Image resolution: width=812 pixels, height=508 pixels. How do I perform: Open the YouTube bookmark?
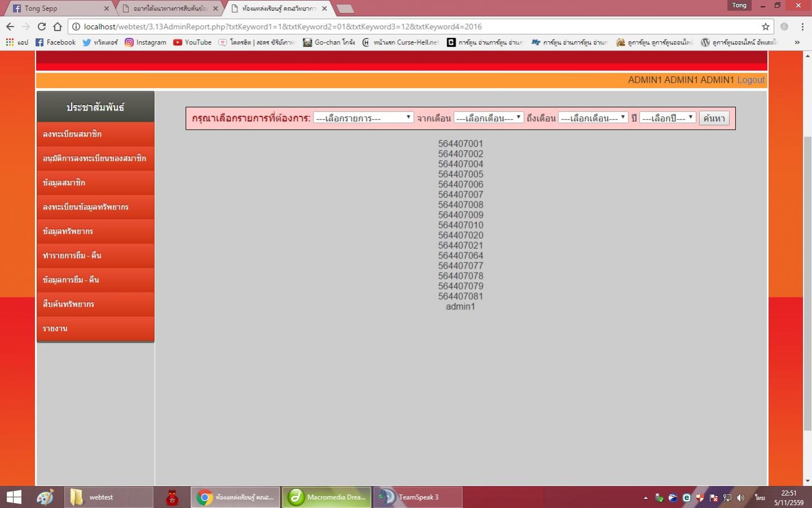click(x=192, y=42)
